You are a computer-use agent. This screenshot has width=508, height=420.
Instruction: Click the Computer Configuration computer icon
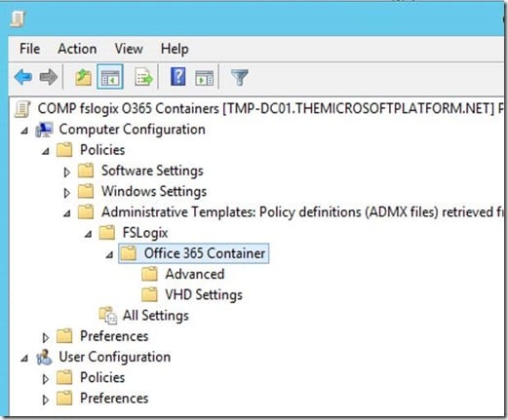pos(44,130)
